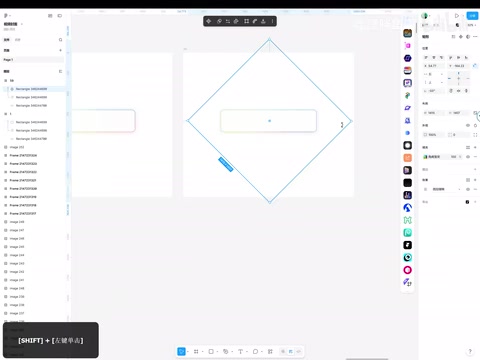Click the black plugin icon with white F
Image resolution: width=480 pixels, height=360 pixels.
[407, 245]
